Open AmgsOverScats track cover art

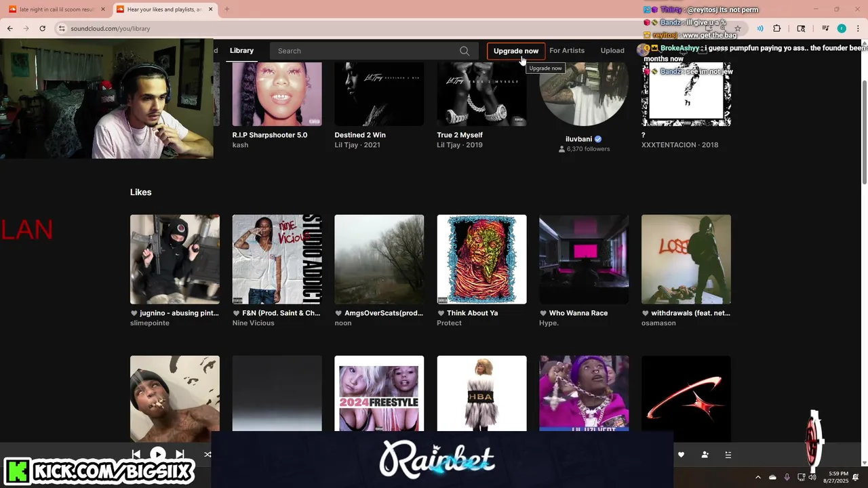tap(379, 260)
